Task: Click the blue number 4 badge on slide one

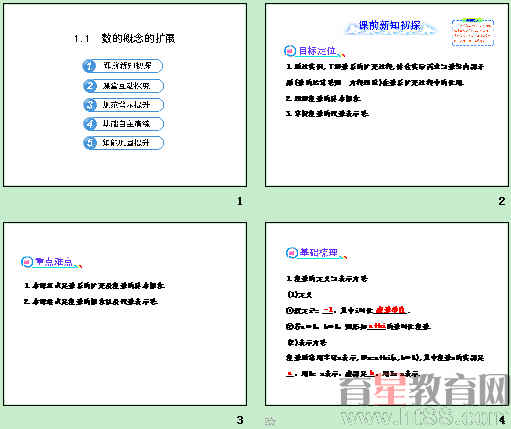Action: click(x=90, y=124)
